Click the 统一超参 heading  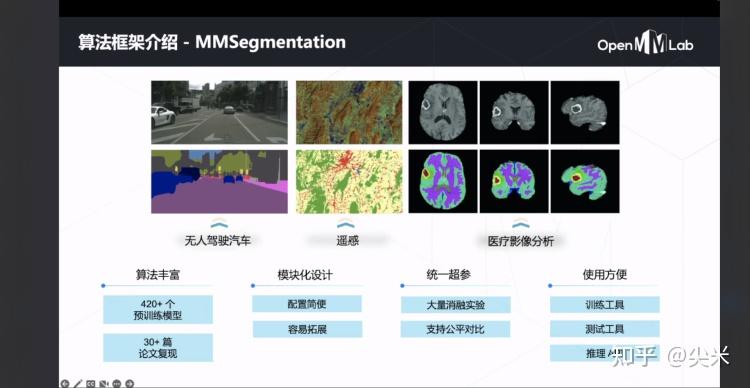pyautogui.click(x=449, y=275)
